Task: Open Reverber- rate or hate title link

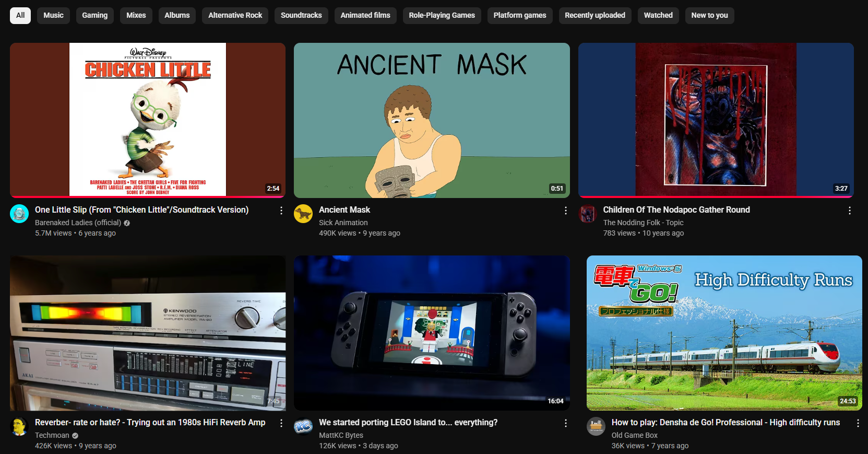Action: [x=150, y=422]
